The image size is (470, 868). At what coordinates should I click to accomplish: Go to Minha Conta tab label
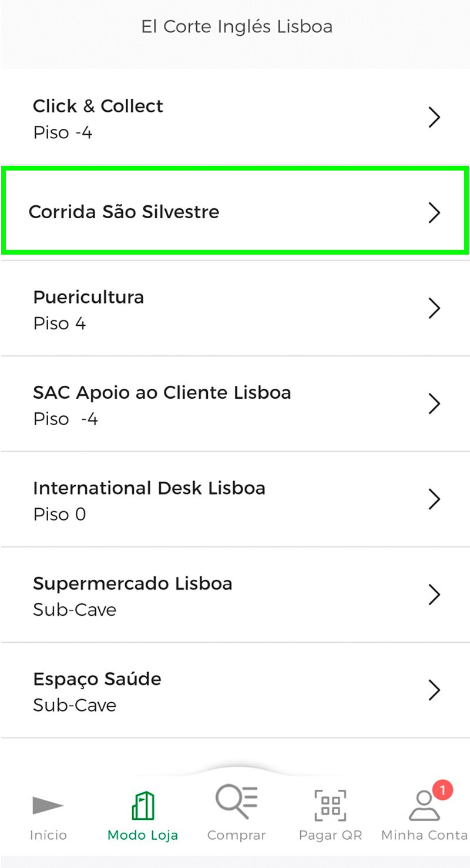424,835
